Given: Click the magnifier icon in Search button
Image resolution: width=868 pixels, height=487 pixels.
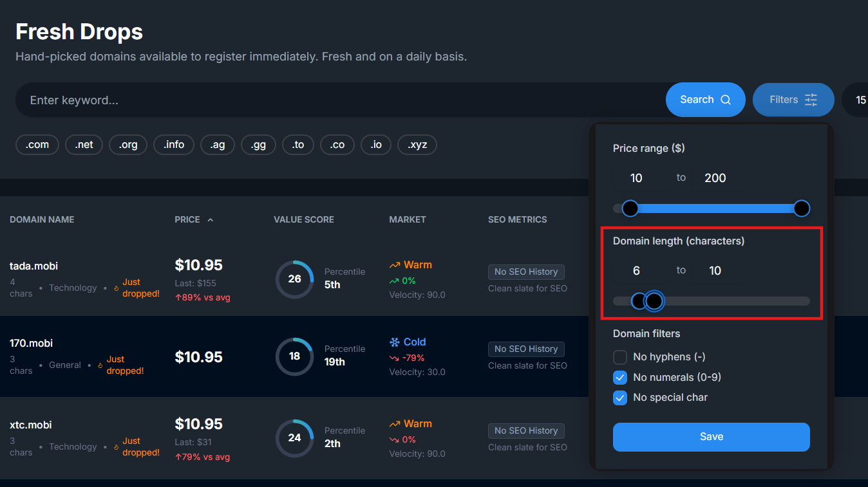Looking at the screenshot, I should point(726,100).
